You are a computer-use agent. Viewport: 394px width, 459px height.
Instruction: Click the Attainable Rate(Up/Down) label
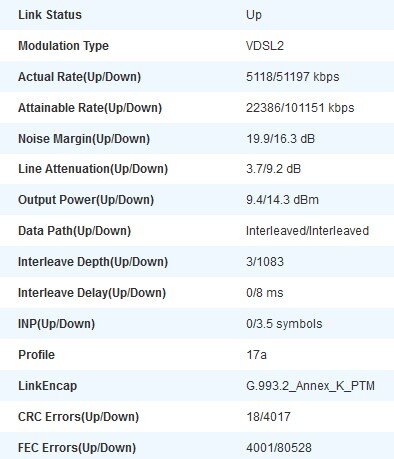coord(90,108)
